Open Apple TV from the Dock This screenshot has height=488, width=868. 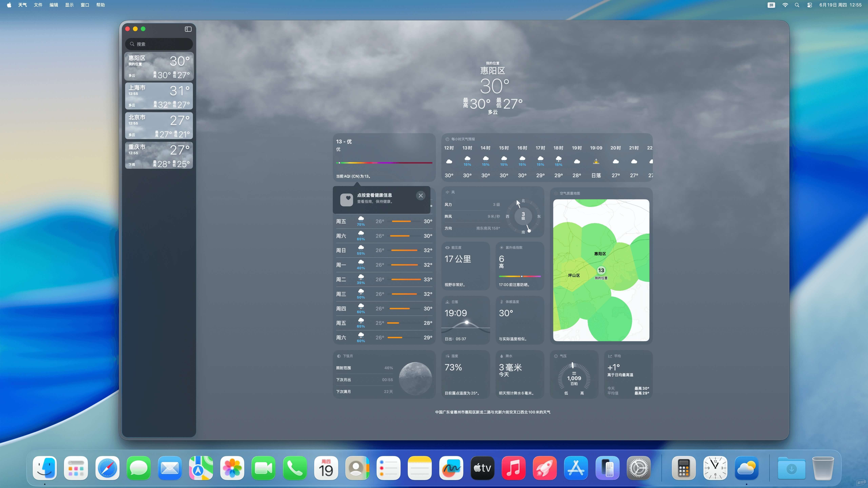[x=482, y=468]
